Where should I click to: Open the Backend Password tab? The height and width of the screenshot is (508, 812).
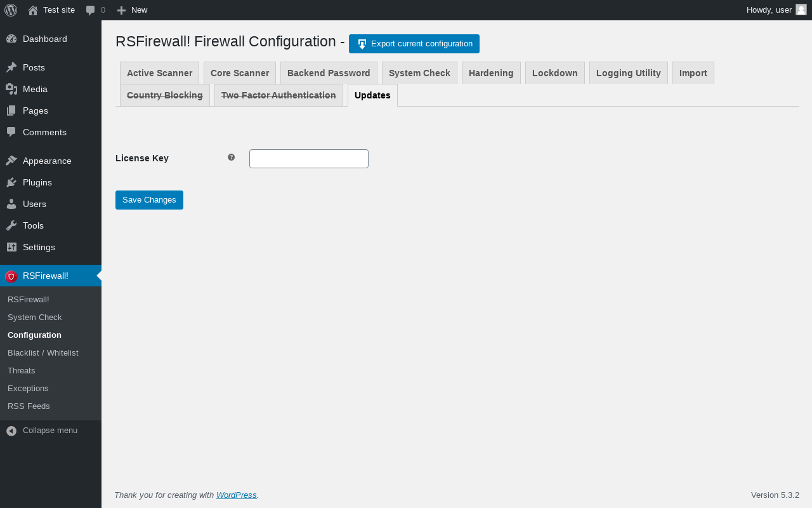tap(329, 73)
